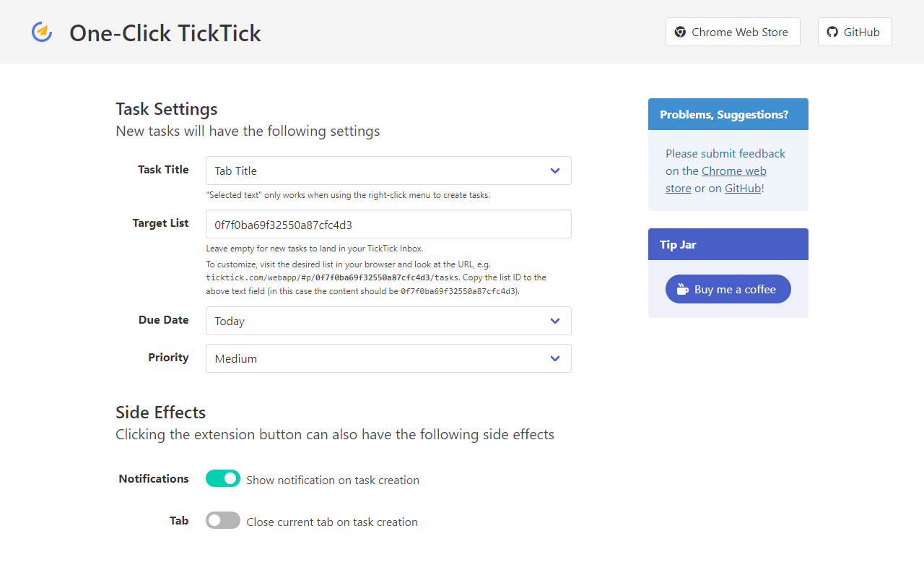The width and height of the screenshot is (924, 578).
Task: Click the coffee cup icon on tip button
Action: [x=682, y=289]
